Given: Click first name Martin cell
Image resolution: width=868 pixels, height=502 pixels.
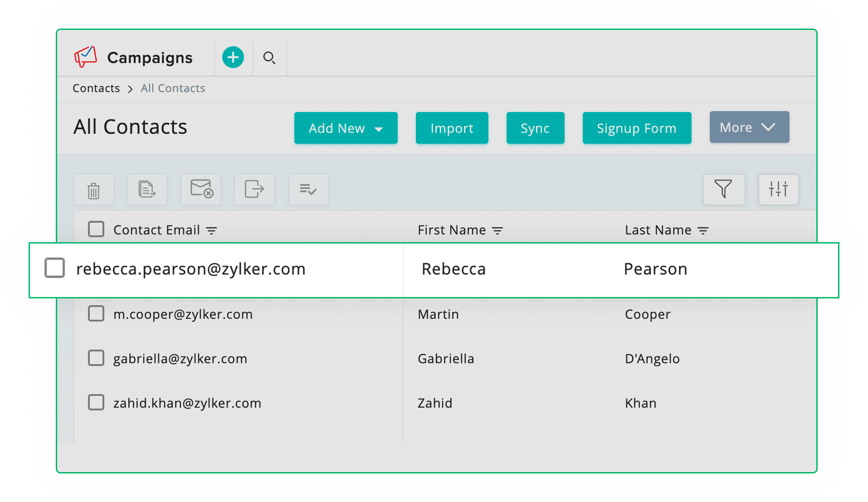Looking at the screenshot, I should coord(439,314).
